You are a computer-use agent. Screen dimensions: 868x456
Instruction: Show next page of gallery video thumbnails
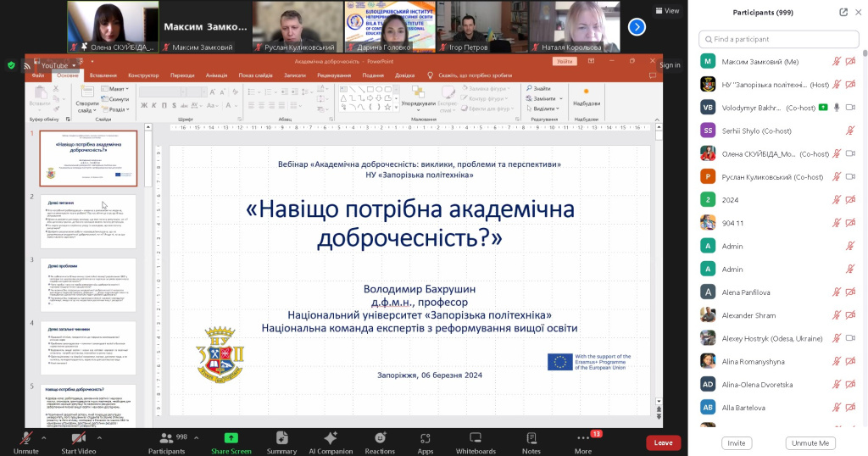637,26
